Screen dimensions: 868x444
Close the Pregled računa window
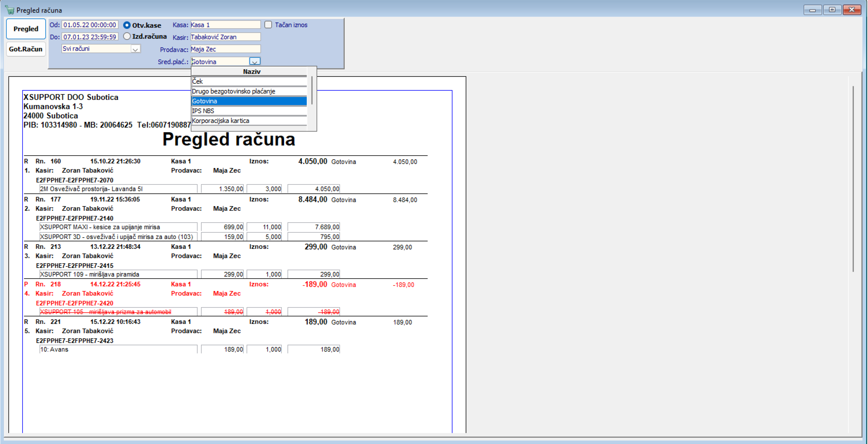pyautogui.click(x=852, y=10)
